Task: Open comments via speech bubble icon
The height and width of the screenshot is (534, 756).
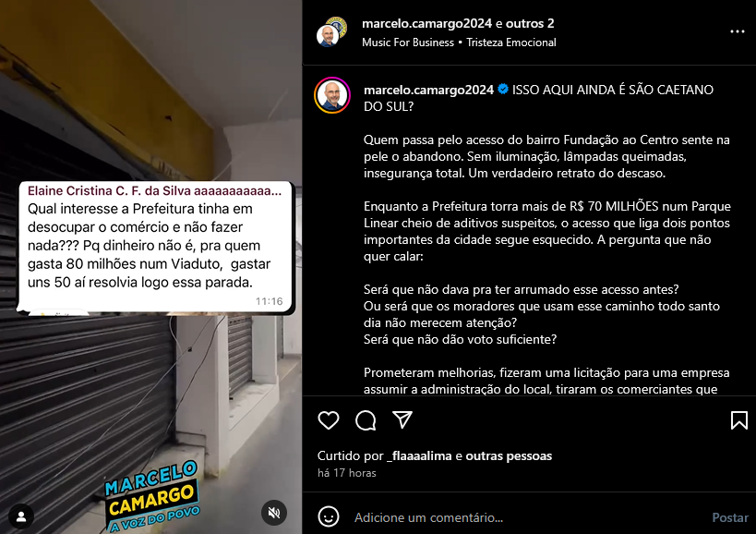Action: coord(366,420)
